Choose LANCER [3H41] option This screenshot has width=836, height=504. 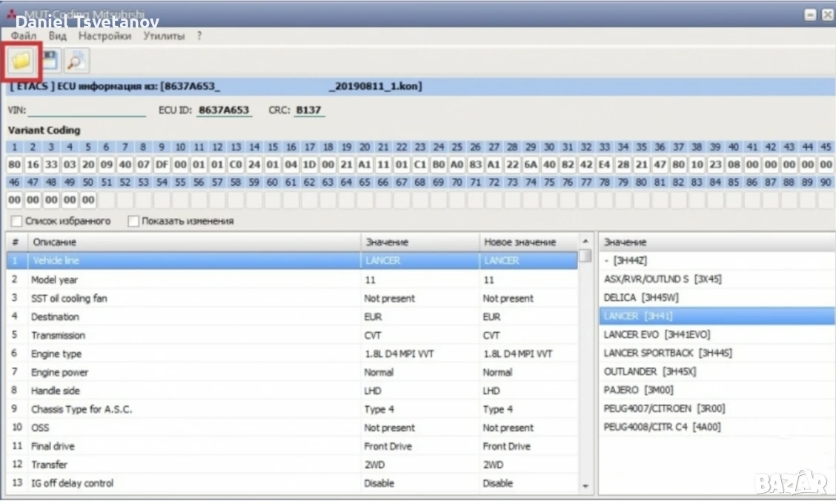tap(717, 316)
